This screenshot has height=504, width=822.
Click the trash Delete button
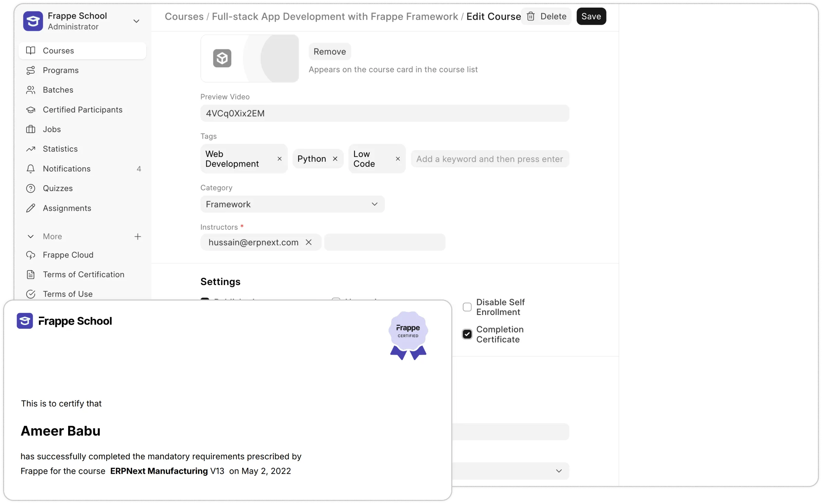point(546,16)
